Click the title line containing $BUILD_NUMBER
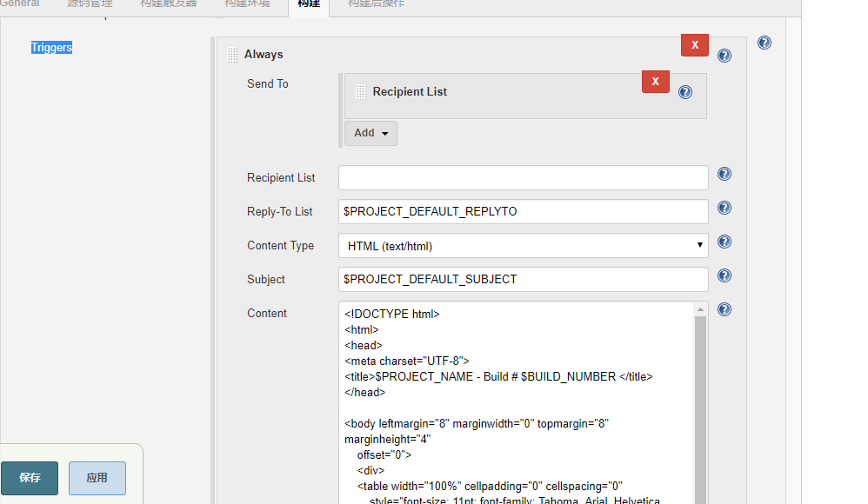The width and height of the screenshot is (868, 504). tap(498, 377)
